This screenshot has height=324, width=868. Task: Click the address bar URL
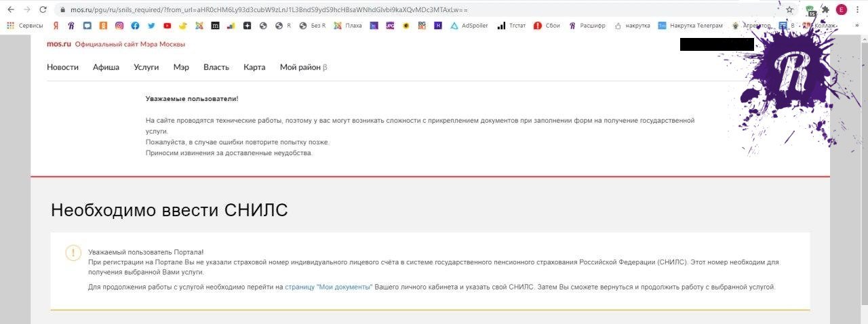(269, 10)
